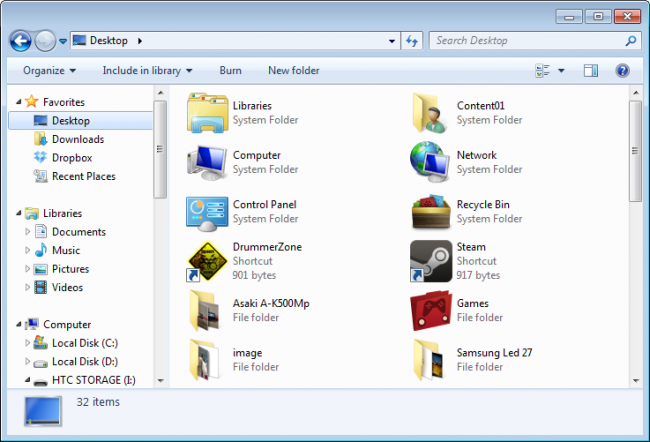The width and height of the screenshot is (650, 442).
Task: Collapse the Favorites group
Action: [x=19, y=102]
